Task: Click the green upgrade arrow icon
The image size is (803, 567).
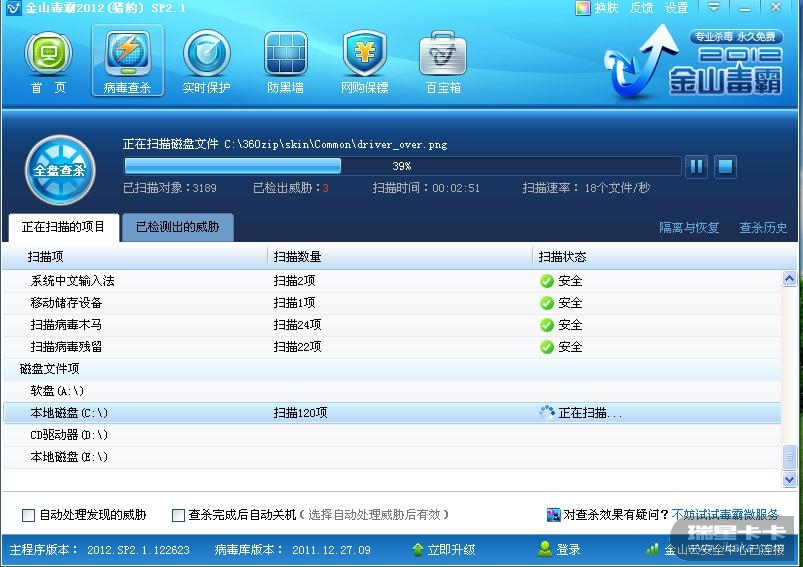Action: point(418,550)
